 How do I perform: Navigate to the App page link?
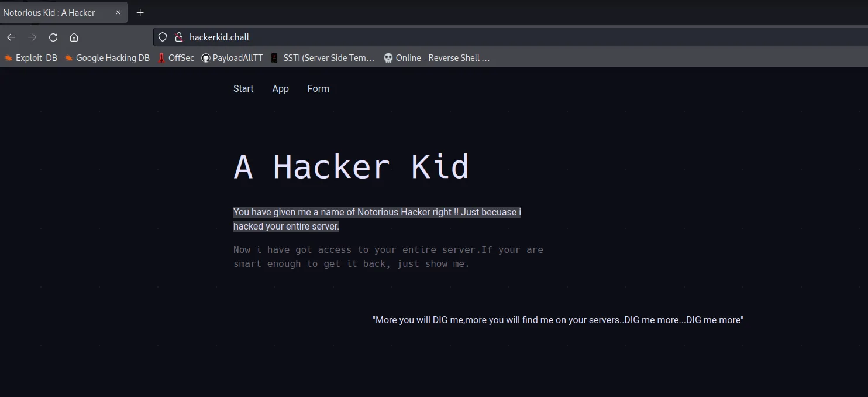click(281, 89)
